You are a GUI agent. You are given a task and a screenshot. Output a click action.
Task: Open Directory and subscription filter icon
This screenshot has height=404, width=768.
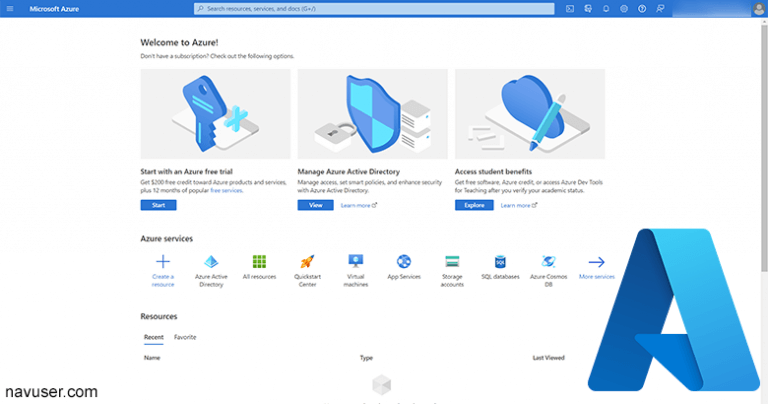[x=588, y=9]
